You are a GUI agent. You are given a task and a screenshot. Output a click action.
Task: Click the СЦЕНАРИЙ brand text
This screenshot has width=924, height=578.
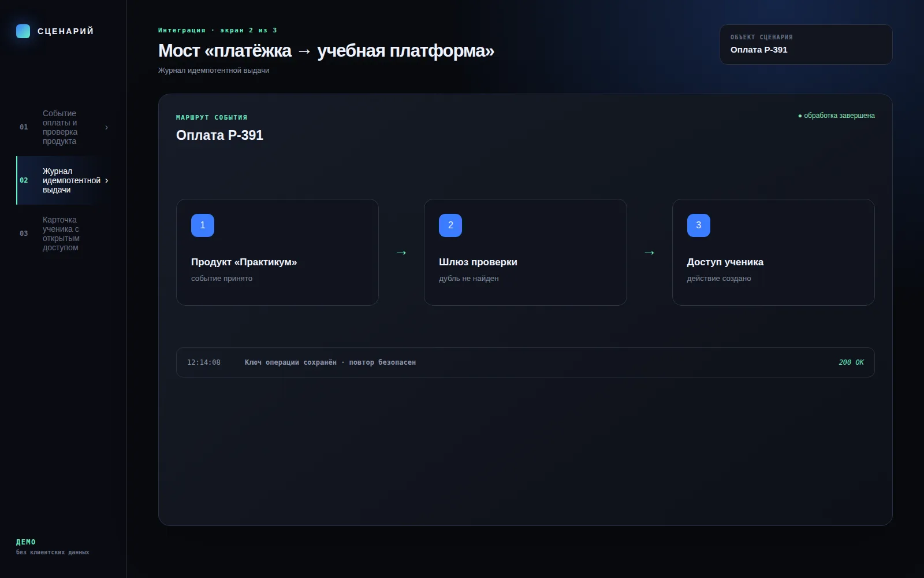66,31
